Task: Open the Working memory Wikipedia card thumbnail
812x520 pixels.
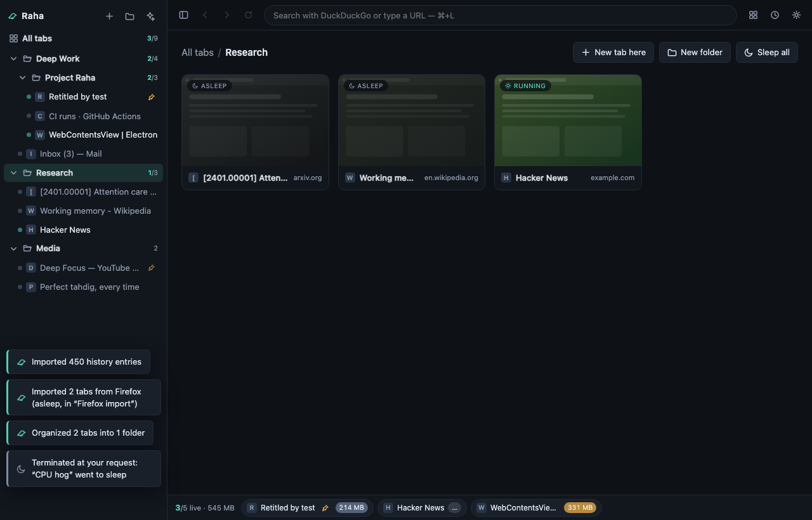Action: pos(412,120)
